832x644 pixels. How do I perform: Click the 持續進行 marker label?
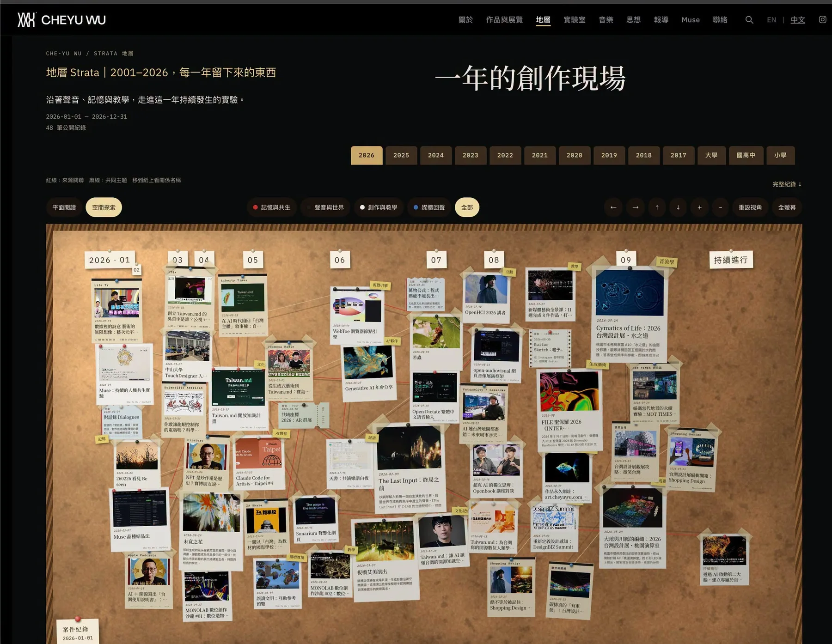pyautogui.click(x=731, y=260)
